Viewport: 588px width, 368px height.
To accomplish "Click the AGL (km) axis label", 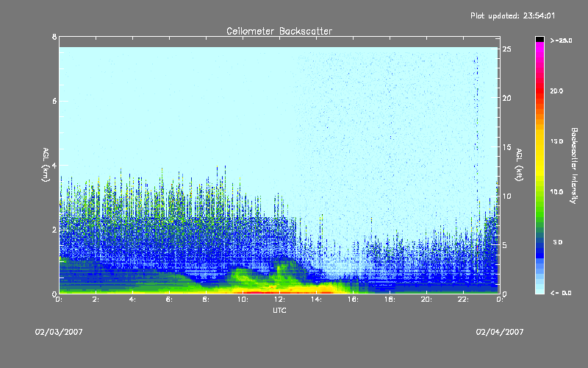I will click(x=46, y=165).
